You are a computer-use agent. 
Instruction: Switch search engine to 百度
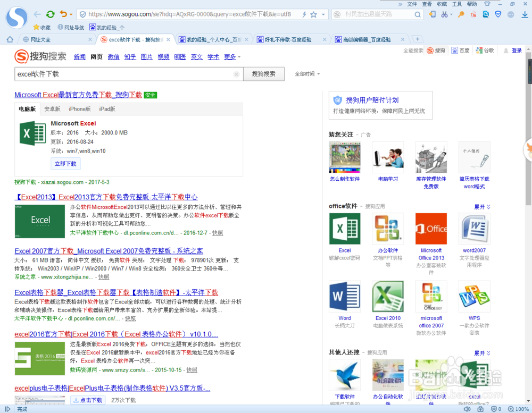point(460,50)
